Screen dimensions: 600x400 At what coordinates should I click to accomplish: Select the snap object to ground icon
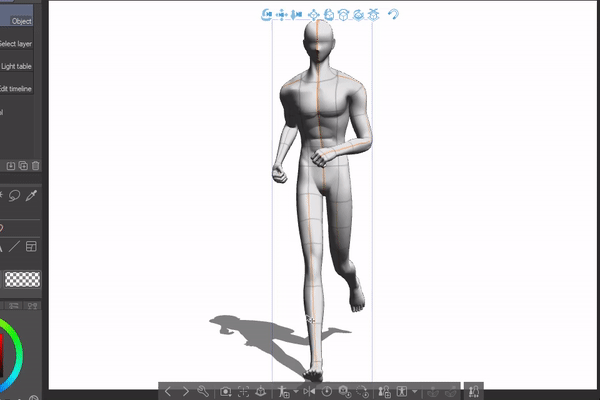click(x=373, y=15)
